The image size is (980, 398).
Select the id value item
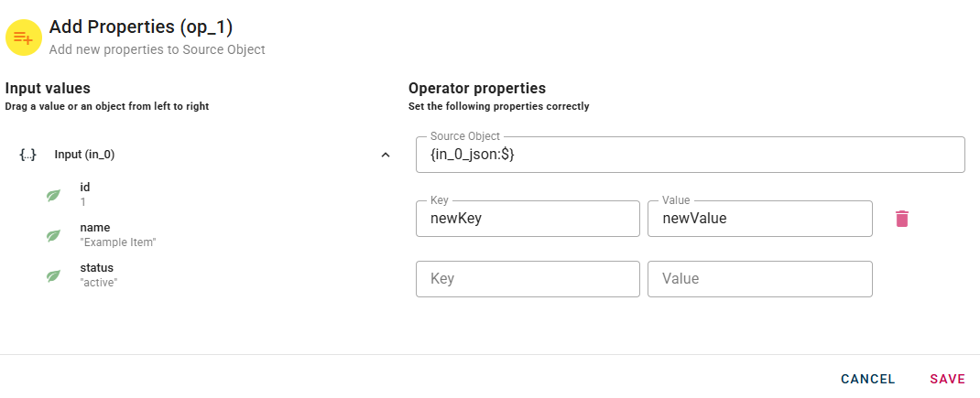coord(85,194)
